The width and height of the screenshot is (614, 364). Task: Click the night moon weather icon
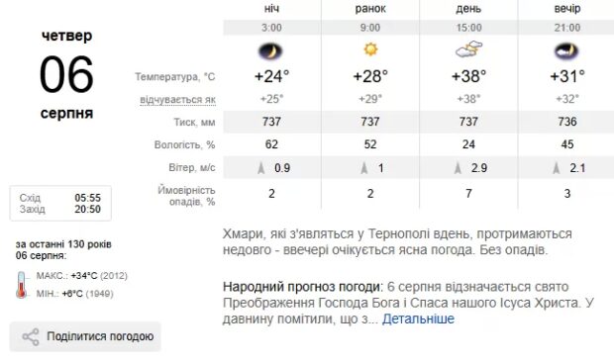(271, 51)
